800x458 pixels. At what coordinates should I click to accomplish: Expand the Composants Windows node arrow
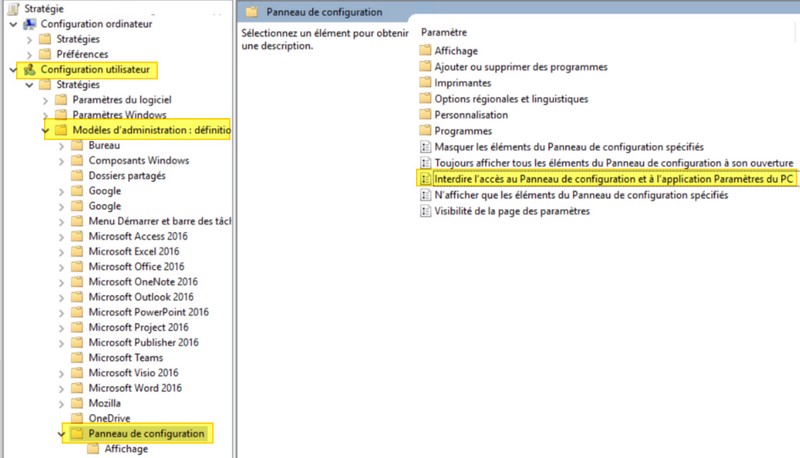coord(61,161)
